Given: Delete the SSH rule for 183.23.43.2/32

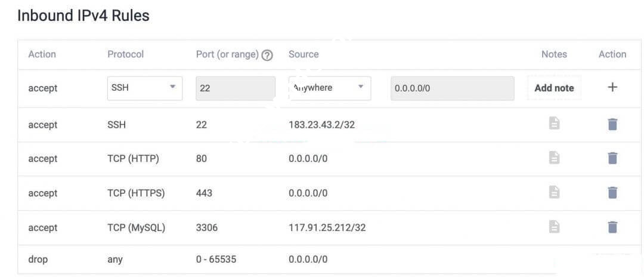Looking at the screenshot, I should [612, 124].
